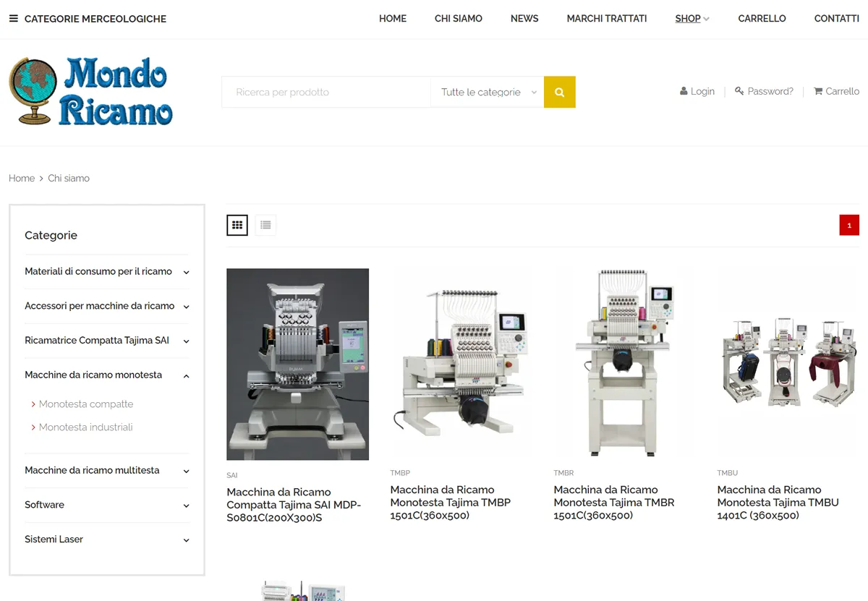Open product title Tajima TMBP 1501C
868x601 pixels.
tap(451, 503)
